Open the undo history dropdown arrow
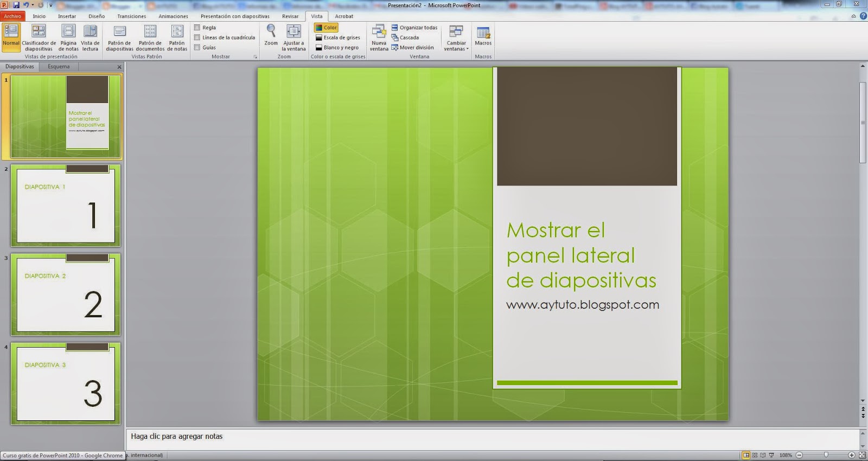Image resolution: width=868 pixels, height=461 pixels. 32,5
